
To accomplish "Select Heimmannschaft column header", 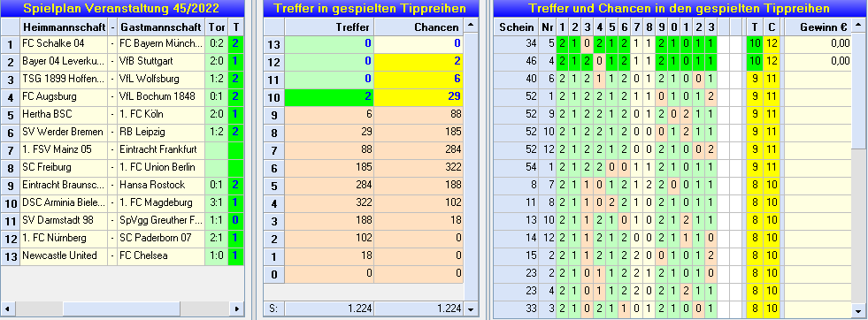I will pos(64,27).
